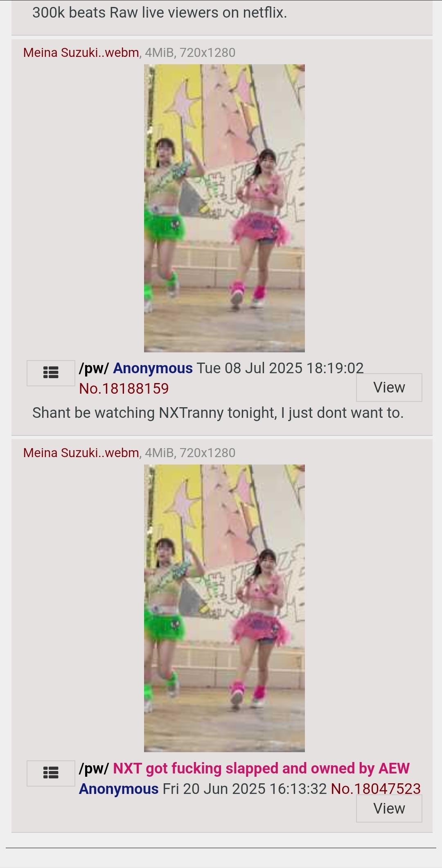The width and height of the screenshot is (442, 868).
Task: Open /pw/ board link on June post
Action: pyautogui.click(x=94, y=769)
